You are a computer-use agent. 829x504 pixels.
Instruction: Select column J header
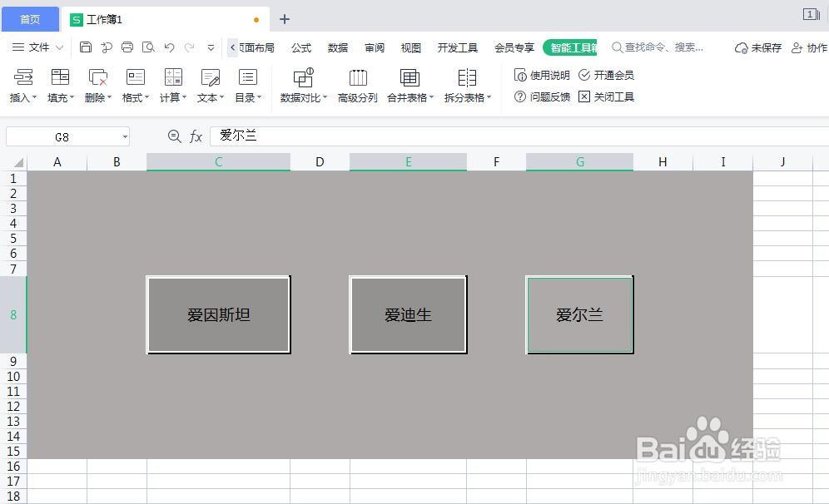pyautogui.click(x=782, y=162)
